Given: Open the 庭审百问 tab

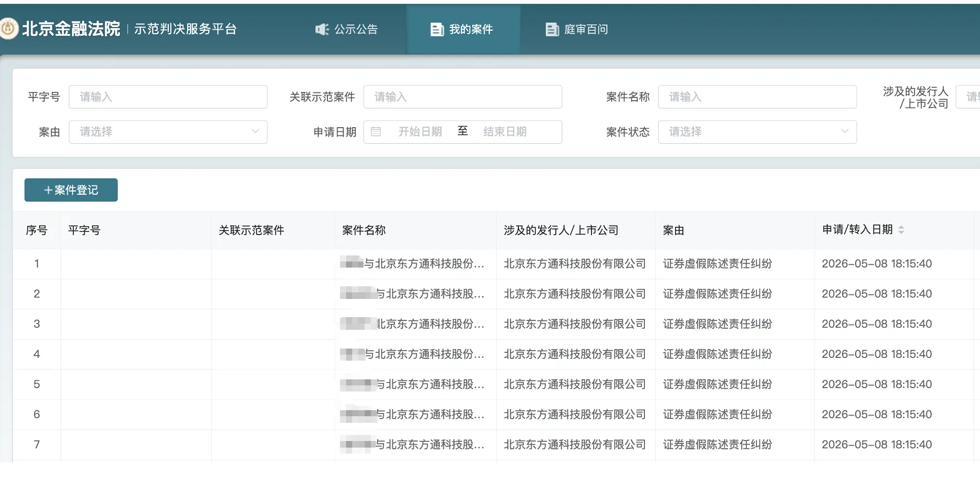Looking at the screenshot, I should pyautogui.click(x=577, y=29).
